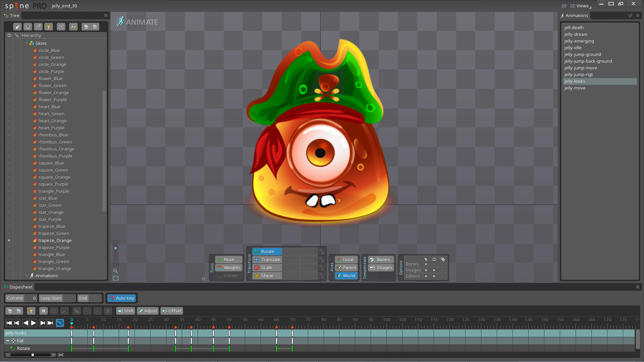644x362 pixels.
Task: Click the Offset button in the Dopesheet
Action: [172, 311]
